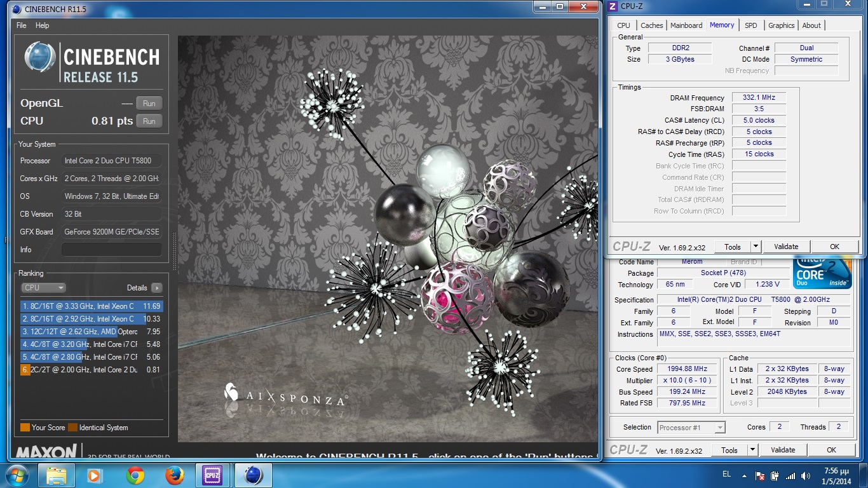Screen dimensions: 868x488
Task: Open Google Chrome from the taskbar
Action: [135, 475]
